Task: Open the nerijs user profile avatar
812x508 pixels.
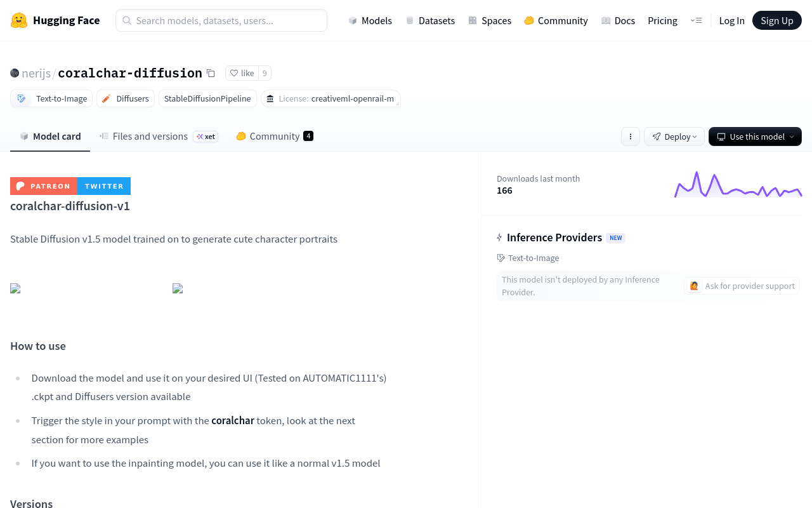Action: pyautogui.click(x=15, y=73)
